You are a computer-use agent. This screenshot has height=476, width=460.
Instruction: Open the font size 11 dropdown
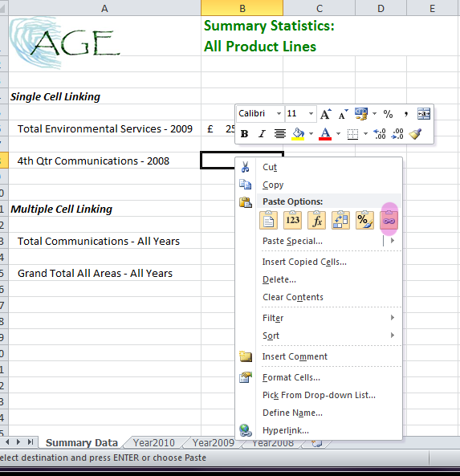pyautogui.click(x=311, y=114)
